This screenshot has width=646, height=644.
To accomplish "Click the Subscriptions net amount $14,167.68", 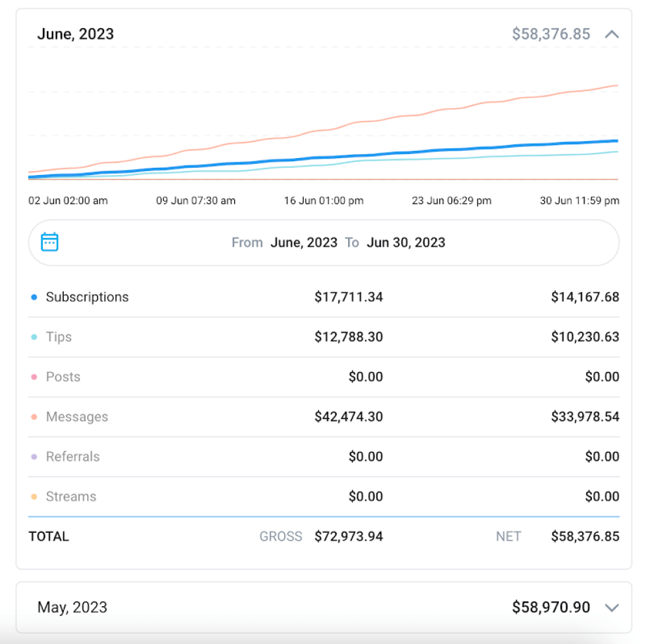I will (x=585, y=297).
